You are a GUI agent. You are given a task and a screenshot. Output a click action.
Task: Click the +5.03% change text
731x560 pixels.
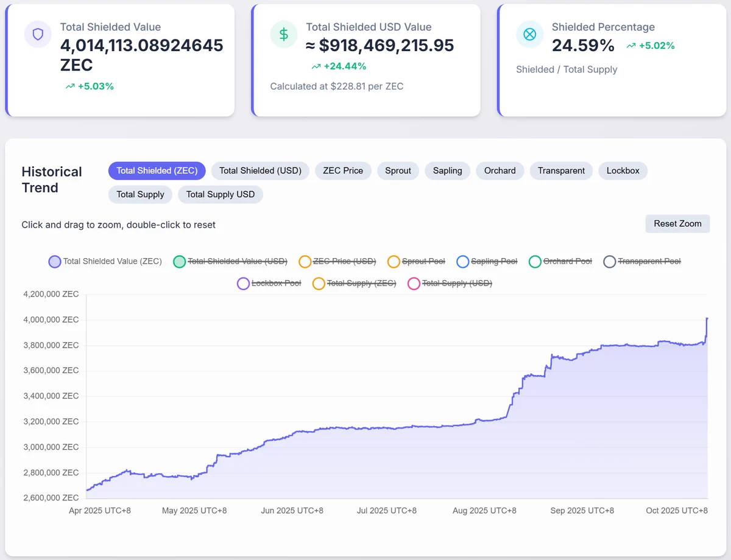(x=96, y=86)
